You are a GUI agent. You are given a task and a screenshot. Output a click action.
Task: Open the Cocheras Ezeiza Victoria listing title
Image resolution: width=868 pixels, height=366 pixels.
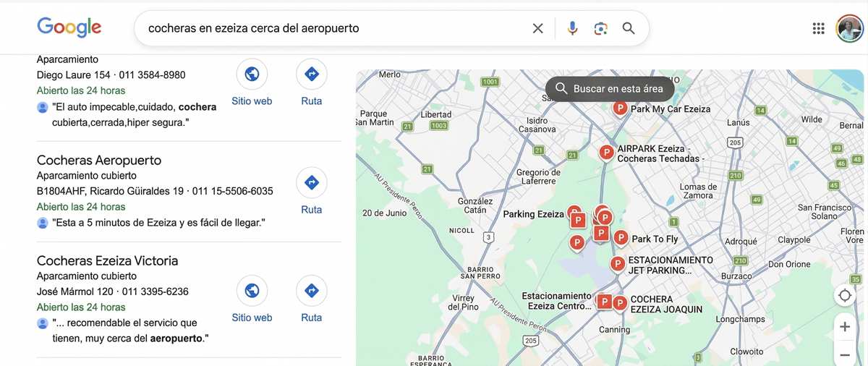coord(107,260)
